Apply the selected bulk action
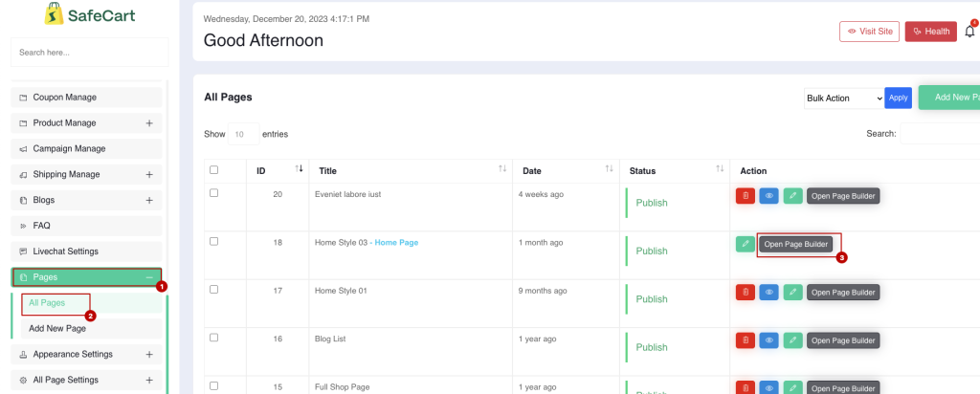This screenshot has height=394, width=980. pyautogui.click(x=898, y=98)
